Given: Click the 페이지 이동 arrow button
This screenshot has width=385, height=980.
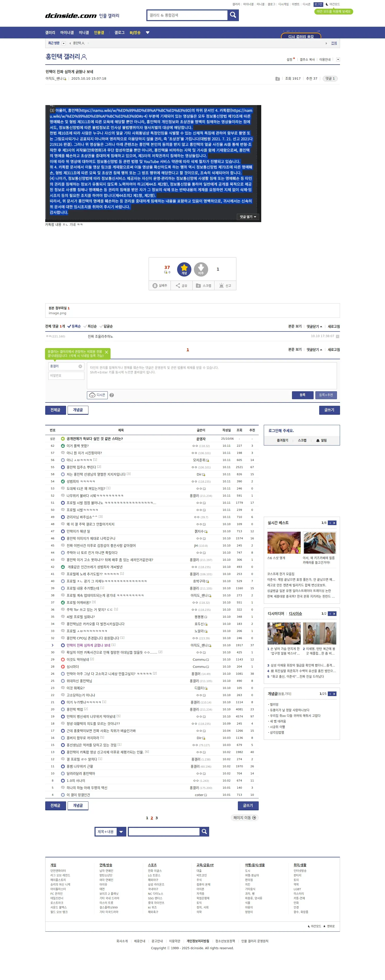Looking at the screenshot, I should [x=245, y=817].
